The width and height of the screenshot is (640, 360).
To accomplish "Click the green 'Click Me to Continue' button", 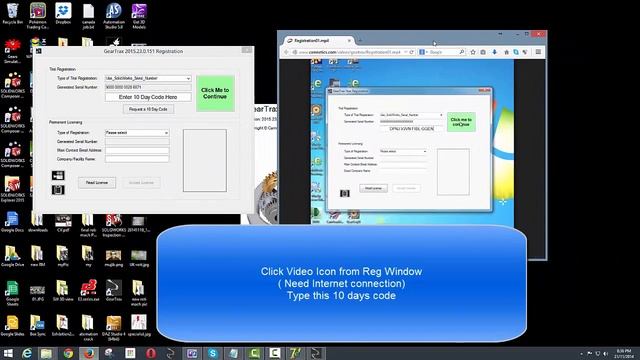I will point(215,93).
